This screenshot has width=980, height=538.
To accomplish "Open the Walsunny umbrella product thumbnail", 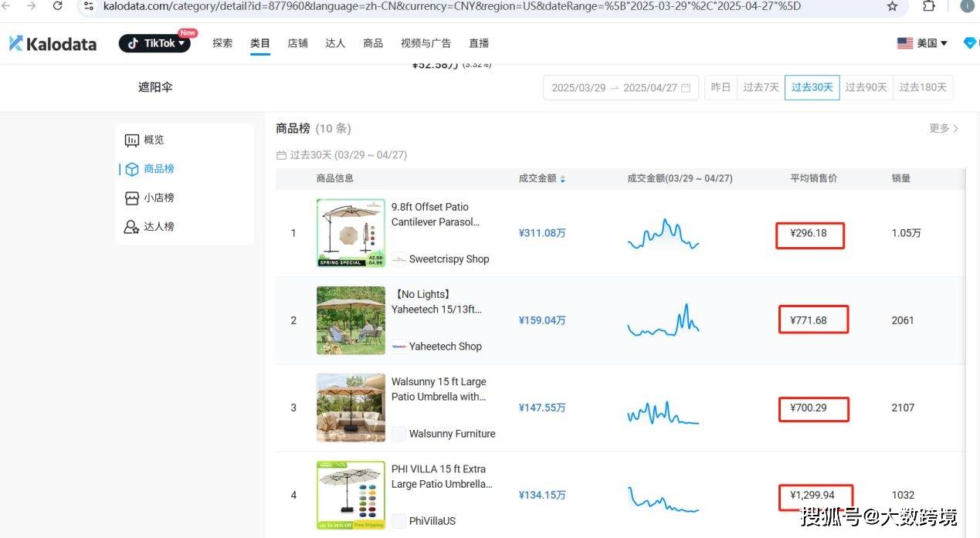I will (x=351, y=408).
